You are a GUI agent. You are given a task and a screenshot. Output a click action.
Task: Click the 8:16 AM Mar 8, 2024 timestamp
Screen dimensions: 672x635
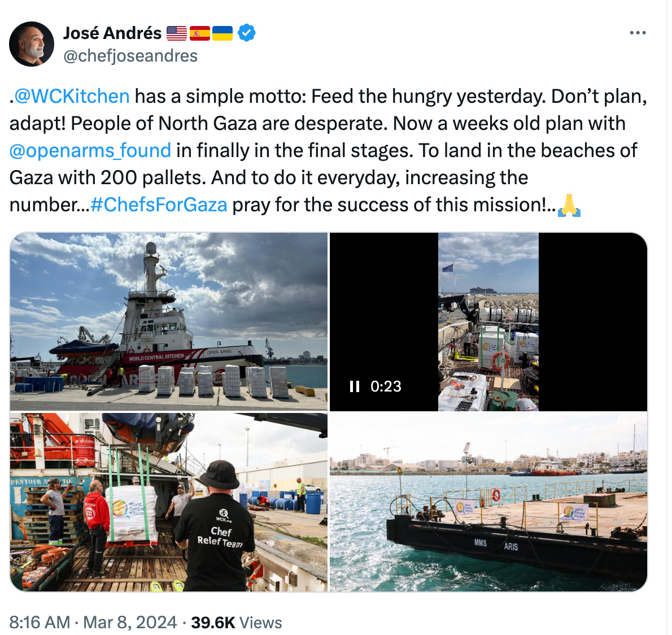coord(93,622)
